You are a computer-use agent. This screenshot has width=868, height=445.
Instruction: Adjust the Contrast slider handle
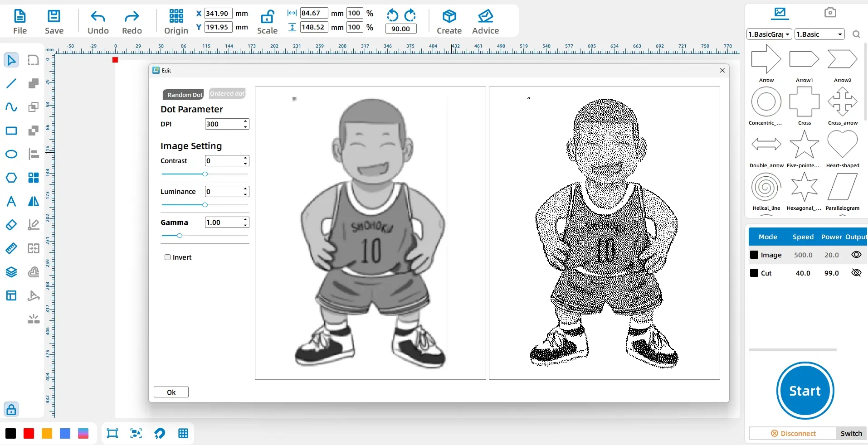pos(205,174)
